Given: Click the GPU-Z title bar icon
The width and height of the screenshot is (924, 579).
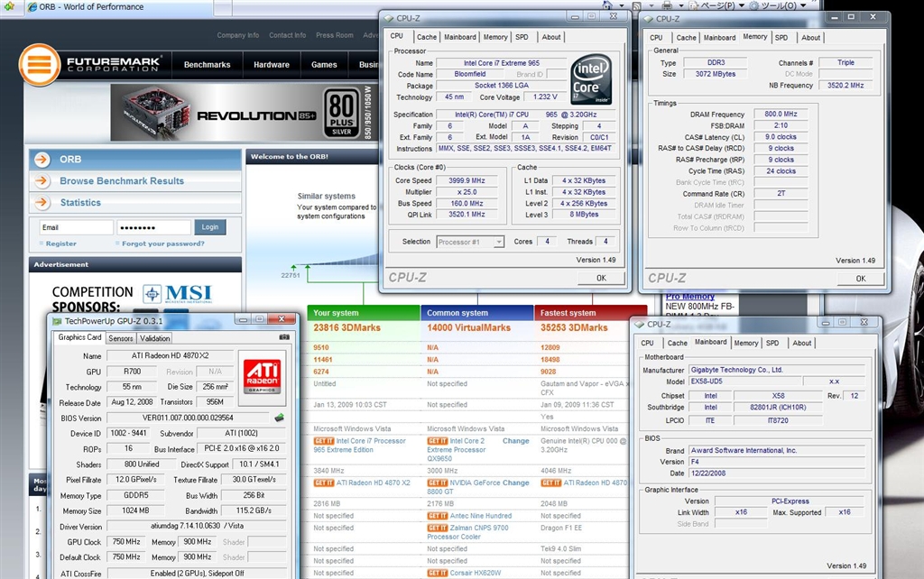Looking at the screenshot, I should 57,321.
